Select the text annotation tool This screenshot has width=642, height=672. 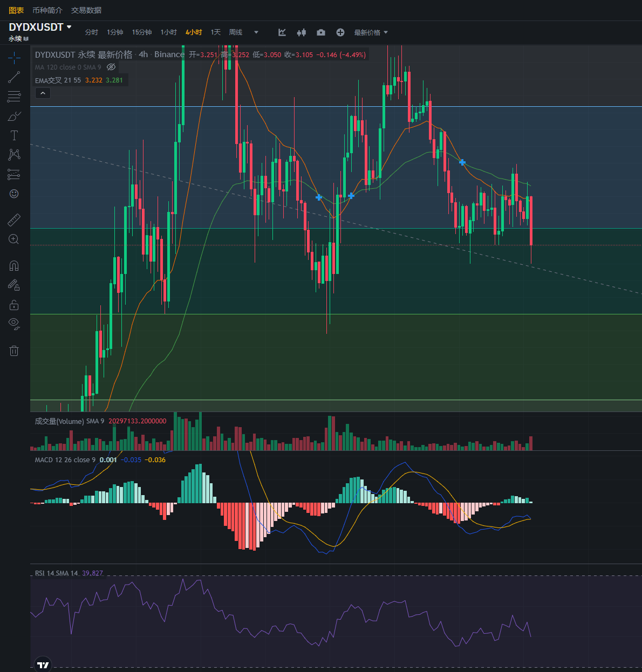[x=14, y=135]
